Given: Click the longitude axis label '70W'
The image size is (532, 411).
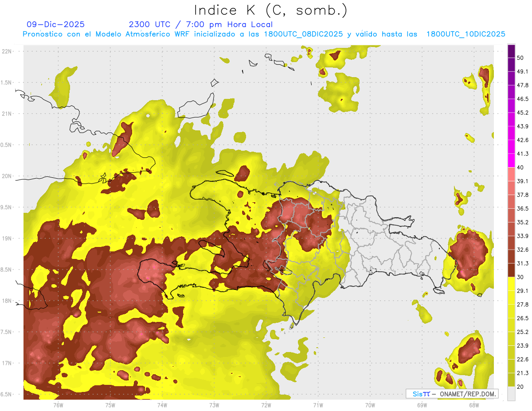Looking at the screenshot, I should pos(370,405).
